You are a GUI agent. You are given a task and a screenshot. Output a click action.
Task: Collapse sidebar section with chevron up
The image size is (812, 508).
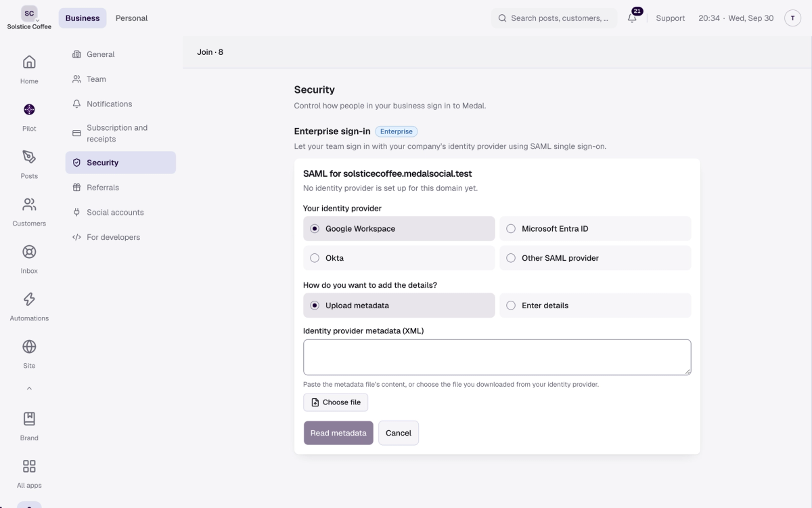29,389
